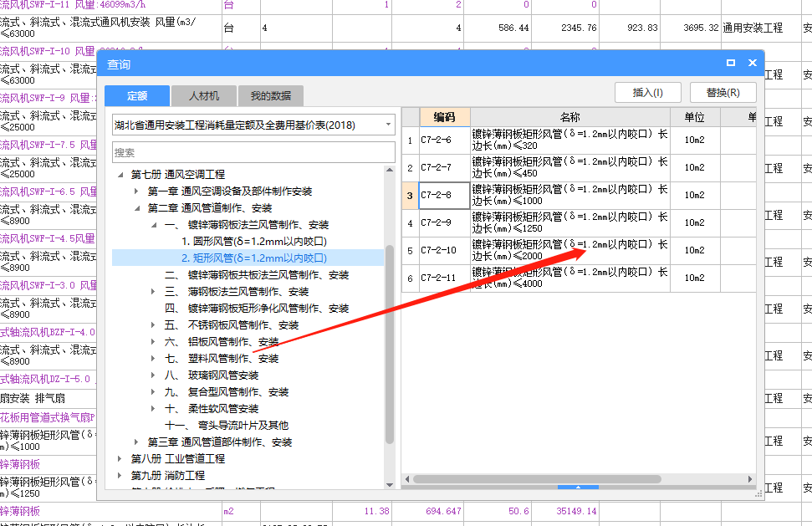Expand 七、塑料风管制作、安装
Viewport: 812px width, 526px height.
click(x=153, y=358)
